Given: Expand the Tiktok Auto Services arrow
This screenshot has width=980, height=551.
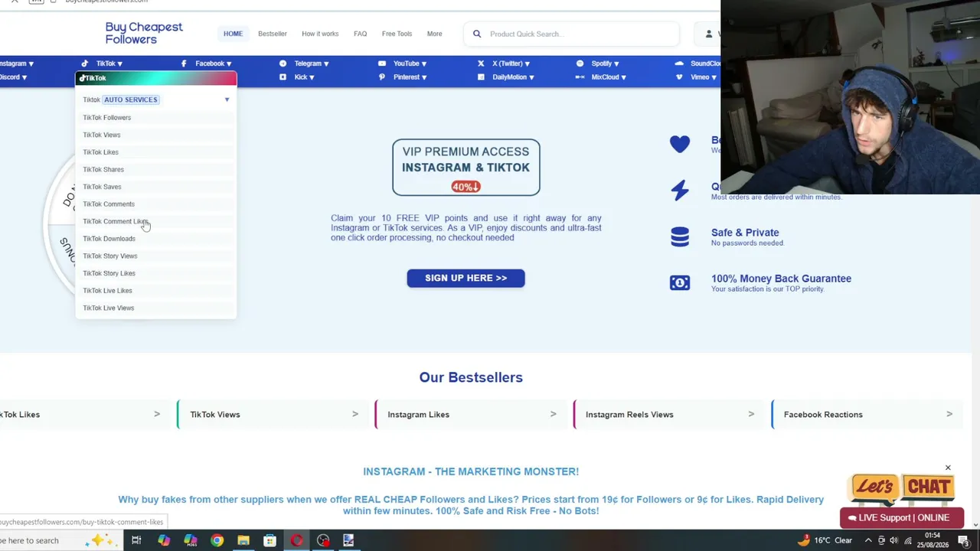Looking at the screenshot, I should 227,99.
